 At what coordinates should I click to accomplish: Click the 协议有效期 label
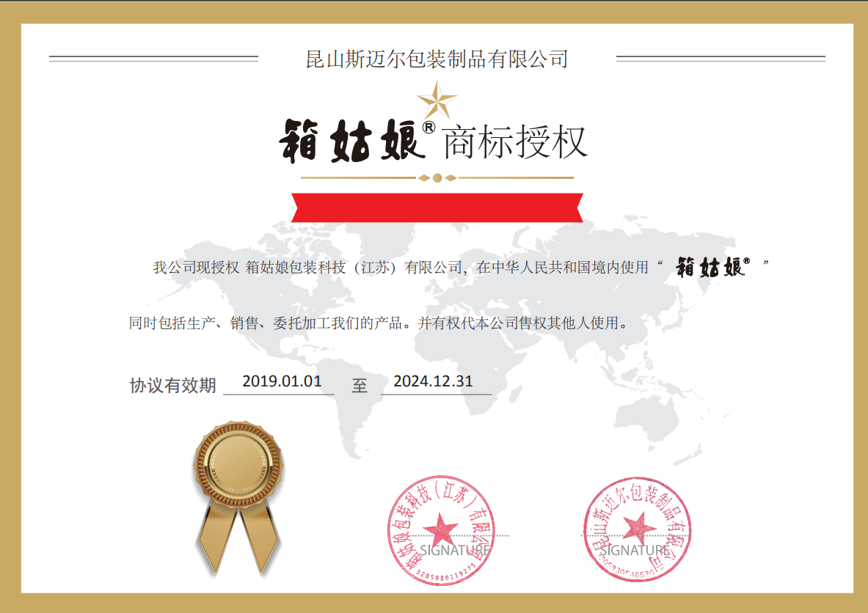[172, 386]
